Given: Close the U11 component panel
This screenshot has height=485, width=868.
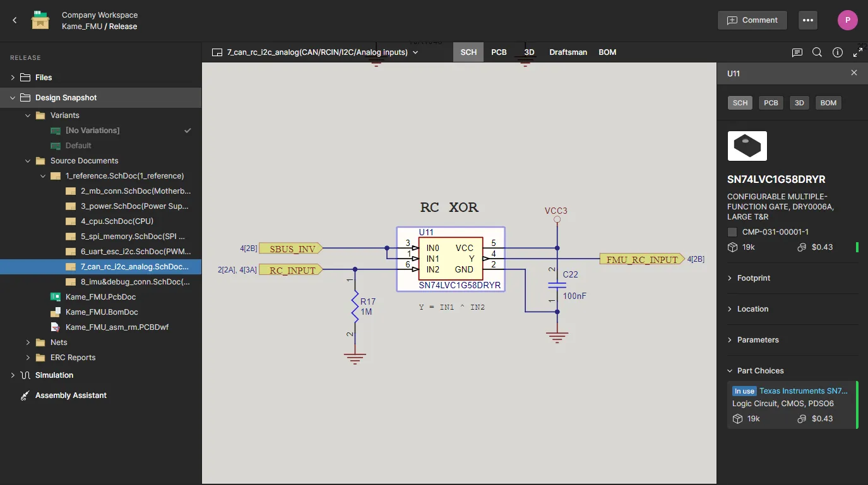Looking at the screenshot, I should tap(854, 73).
